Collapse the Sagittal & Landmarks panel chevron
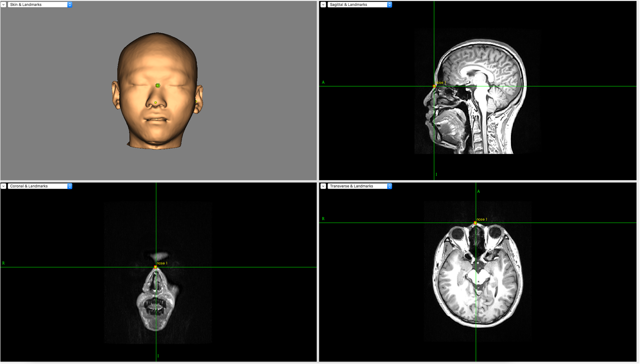The width and height of the screenshot is (640, 364). click(x=323, y=5)
